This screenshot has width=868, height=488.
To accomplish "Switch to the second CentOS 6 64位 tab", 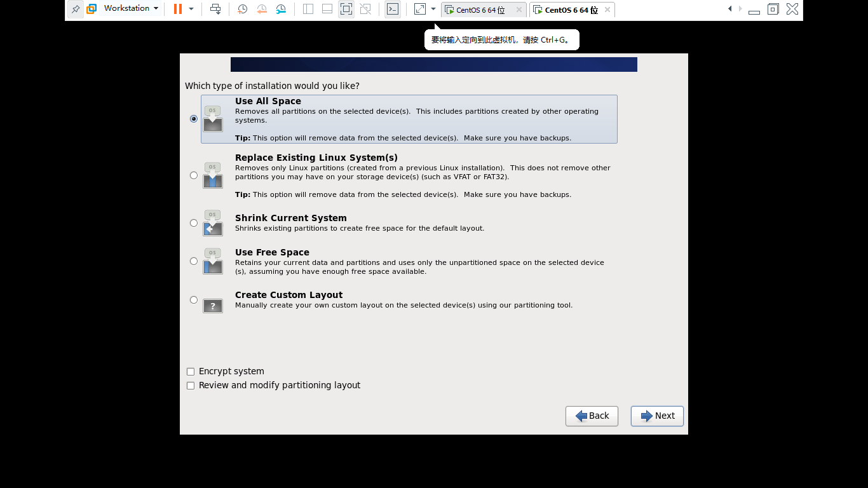I will pos(569,10).
